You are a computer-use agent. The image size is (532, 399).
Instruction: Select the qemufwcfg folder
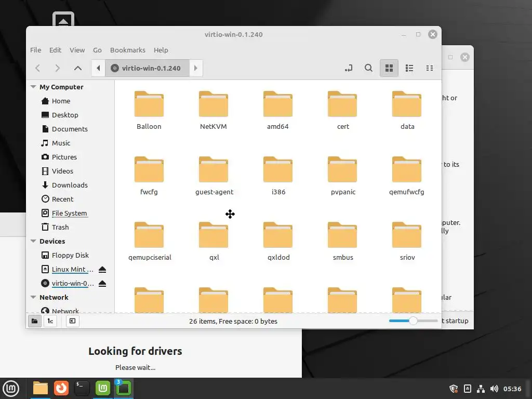[x=406, y=176]
